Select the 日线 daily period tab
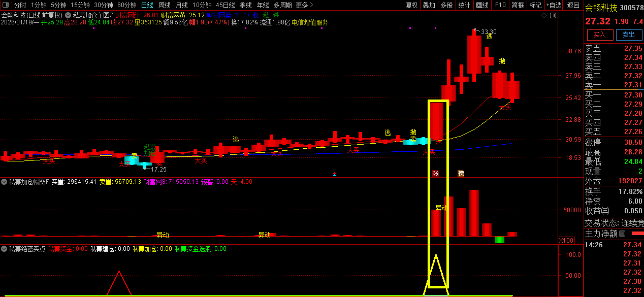Image resolution: width=644 pixels, height=297 pixels. tap(147, 5)
